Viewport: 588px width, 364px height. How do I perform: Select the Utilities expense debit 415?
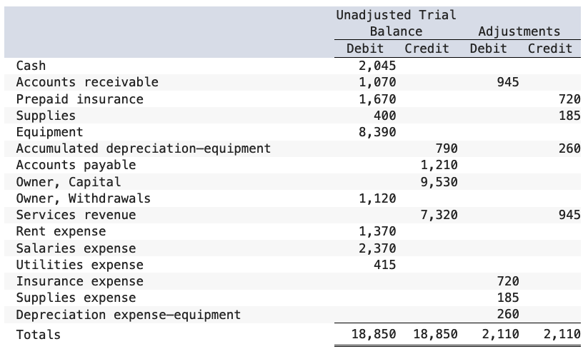pyautogui.click(x=385, y=265)
